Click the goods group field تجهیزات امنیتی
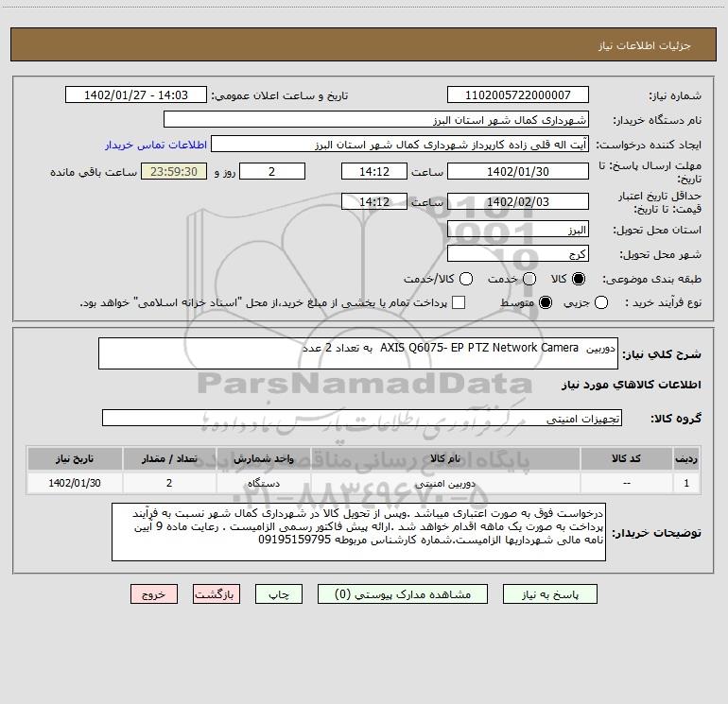This screenshot has width=728, height=704. pos(362,418)
